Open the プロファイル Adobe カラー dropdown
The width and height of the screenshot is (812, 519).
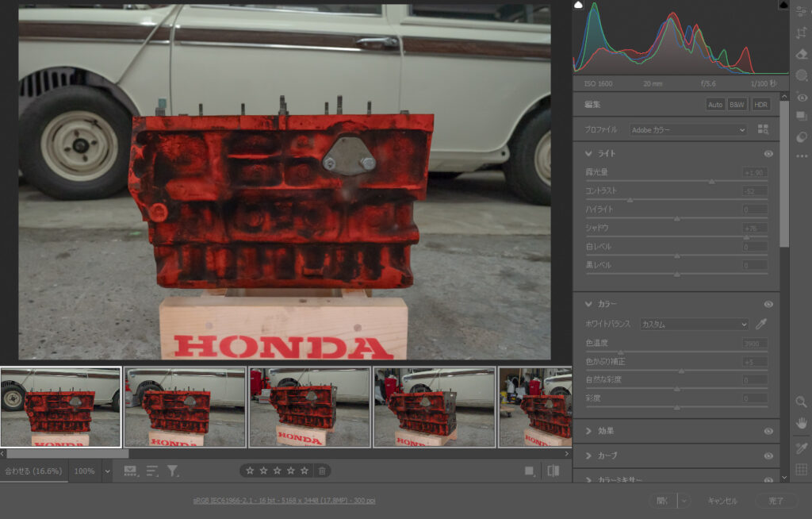688,129
